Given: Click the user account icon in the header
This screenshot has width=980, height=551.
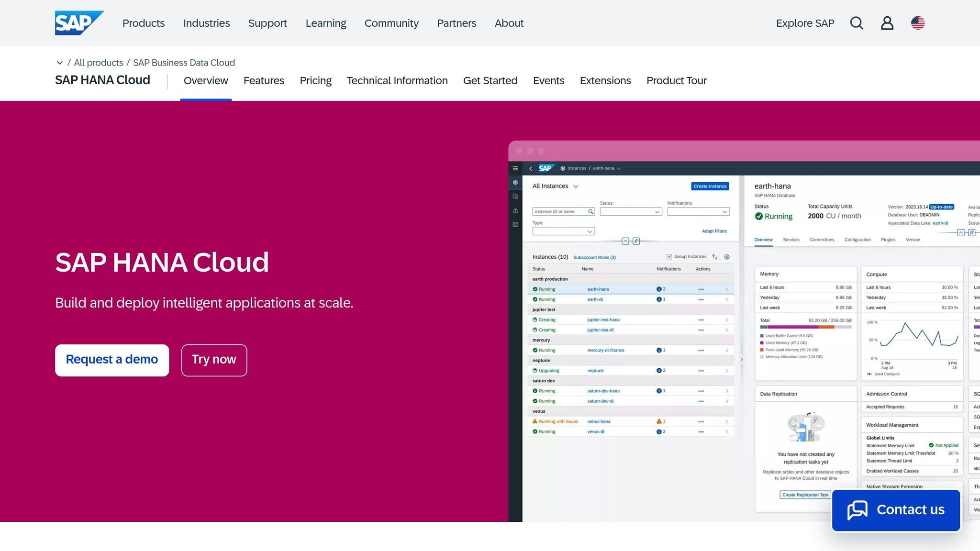Looking at the screenshot, I should [x=887, y=22].
